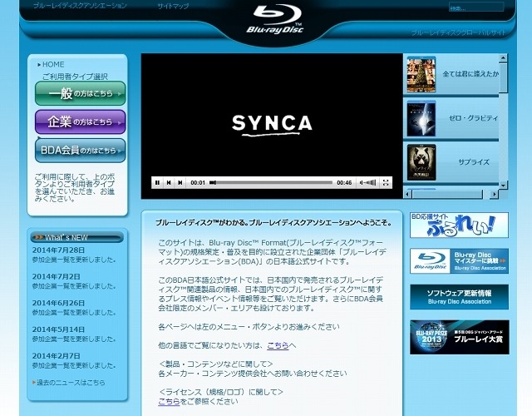532x416 pixels.
Task: Click the playlist scroll down arrow
Action: click(x=503, y=185)
